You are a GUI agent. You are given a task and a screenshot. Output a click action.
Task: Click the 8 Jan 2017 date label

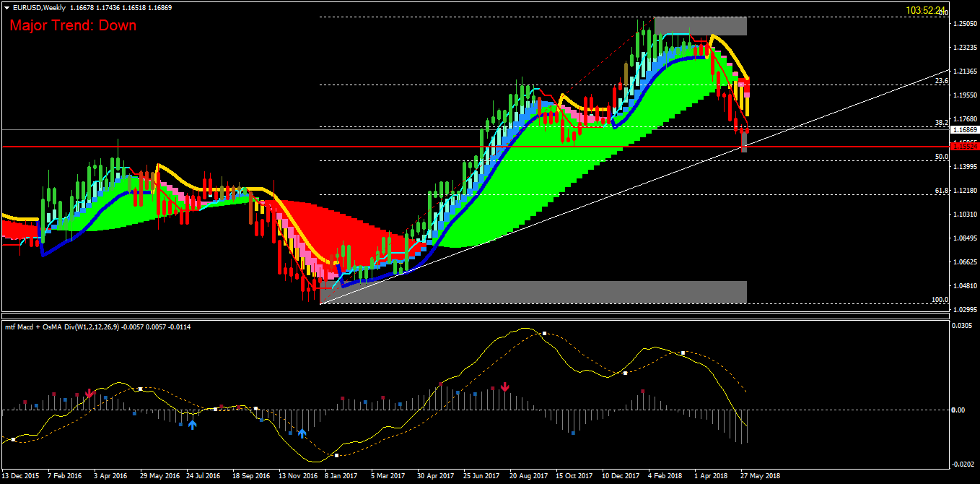341,476
